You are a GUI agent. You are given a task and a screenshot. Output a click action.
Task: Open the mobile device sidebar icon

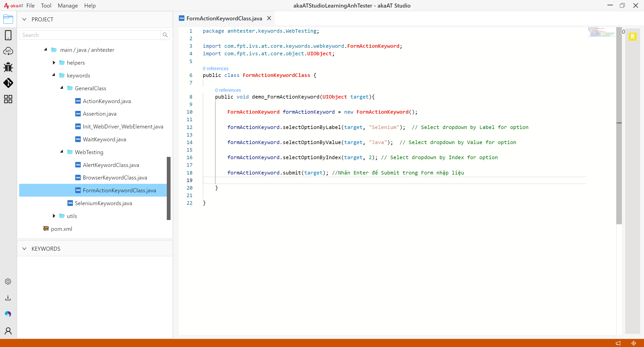click(8, 35)
